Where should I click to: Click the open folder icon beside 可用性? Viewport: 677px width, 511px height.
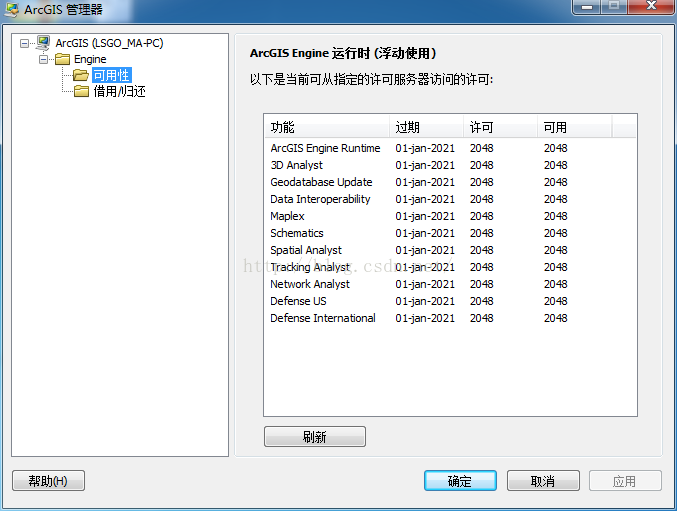click(81, 75)
